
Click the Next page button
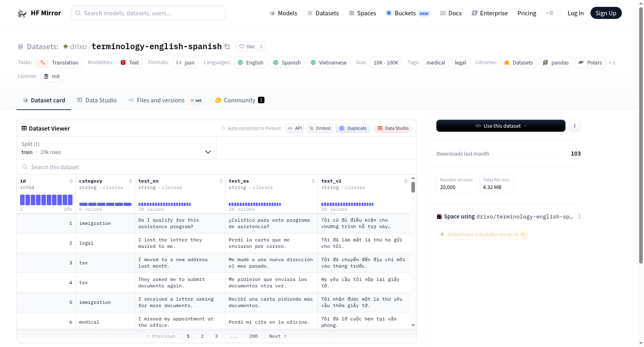click(278, 336)
